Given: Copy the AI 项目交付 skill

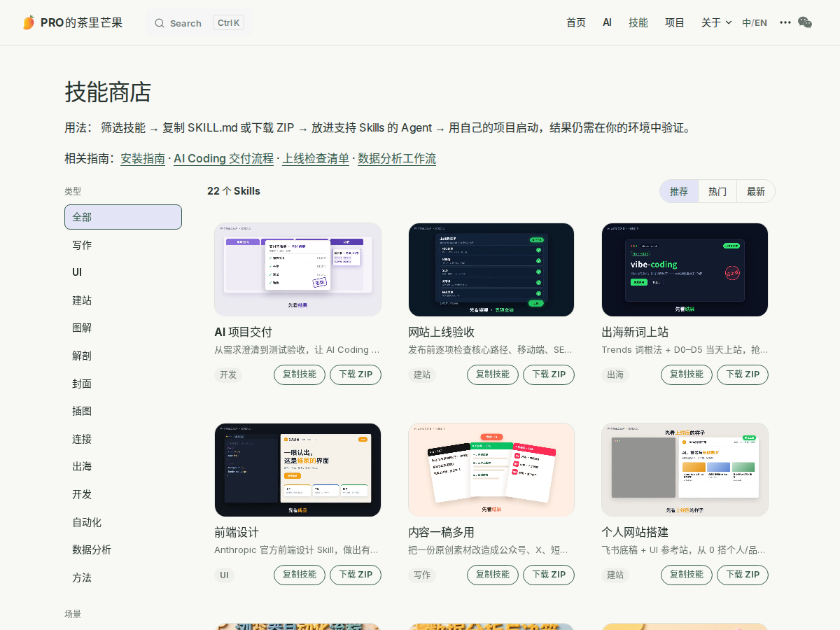Looking at the screenshot, I should click(x=300, y=374).
